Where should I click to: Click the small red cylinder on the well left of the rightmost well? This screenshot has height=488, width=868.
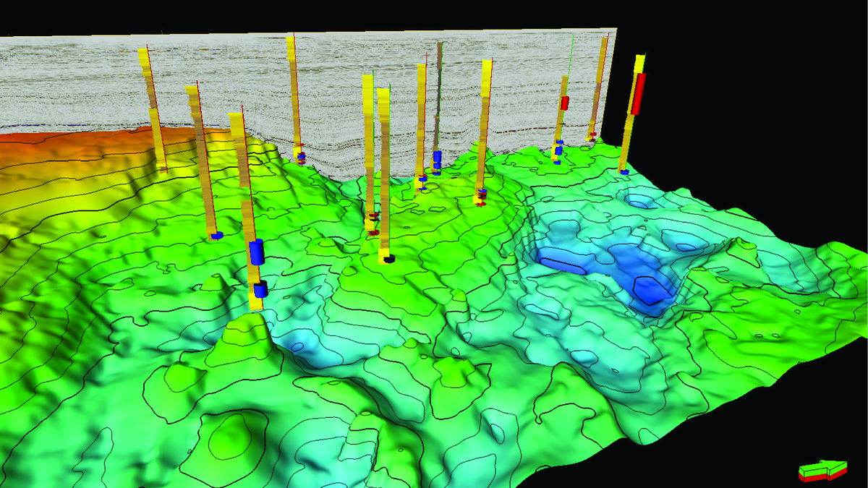565,103
